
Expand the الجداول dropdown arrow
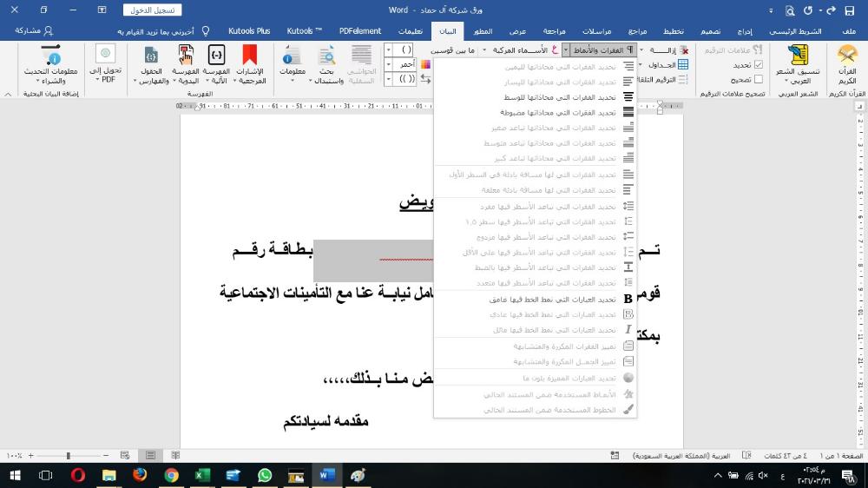click(641, 65)
